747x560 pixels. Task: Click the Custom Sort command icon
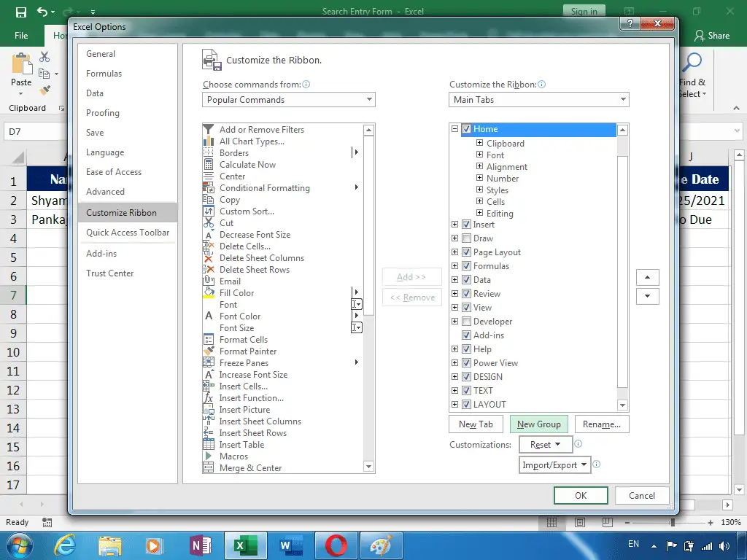[208, 211]
